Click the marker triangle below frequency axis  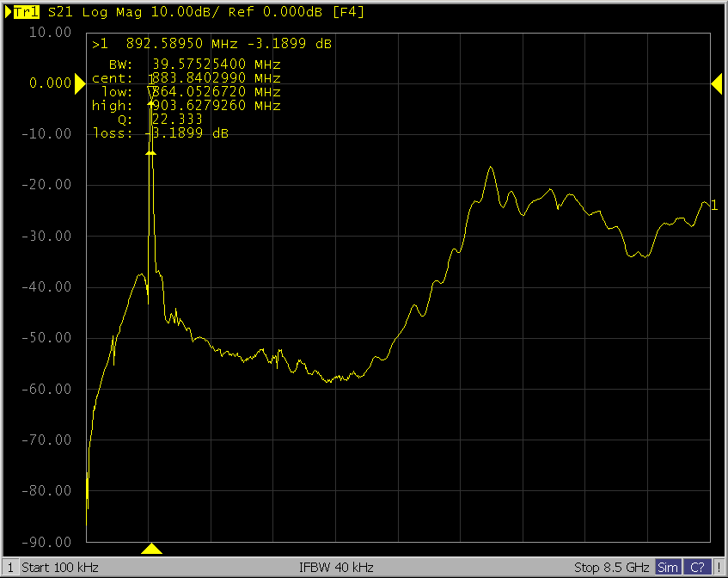151,549
